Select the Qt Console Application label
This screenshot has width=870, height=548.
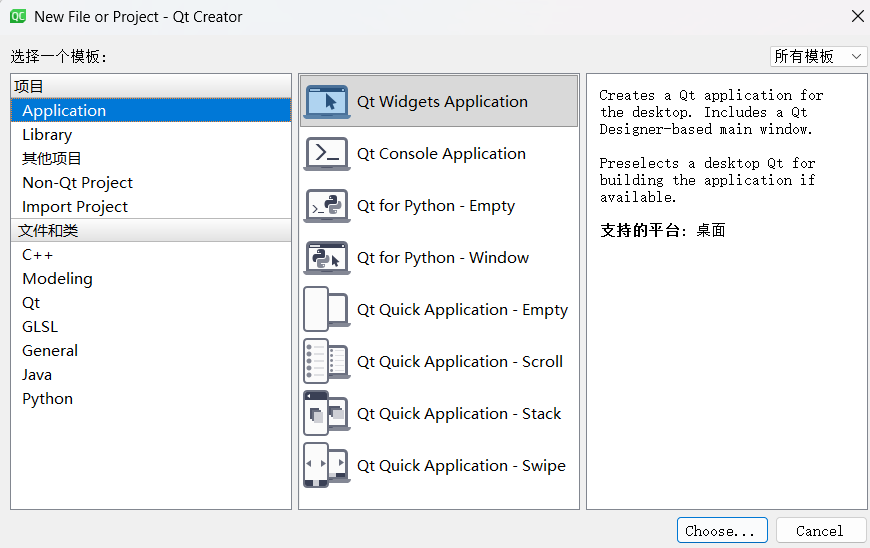(x=441, y=154)
